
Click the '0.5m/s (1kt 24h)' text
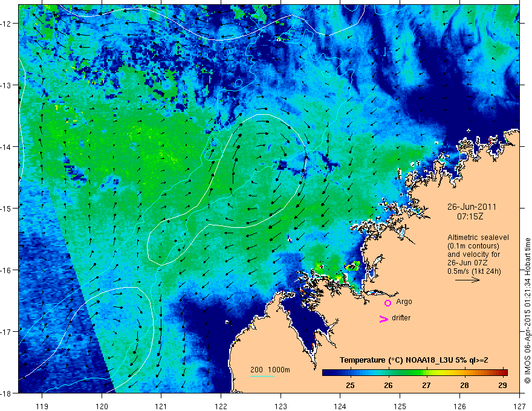(474, 271)
